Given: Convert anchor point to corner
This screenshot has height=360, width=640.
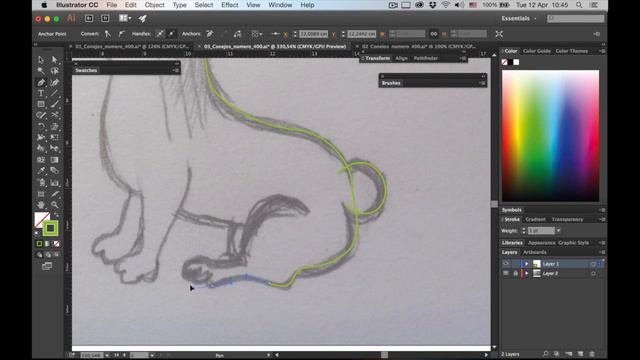Looking at the screenshot, I should click(x=107, y=34).
